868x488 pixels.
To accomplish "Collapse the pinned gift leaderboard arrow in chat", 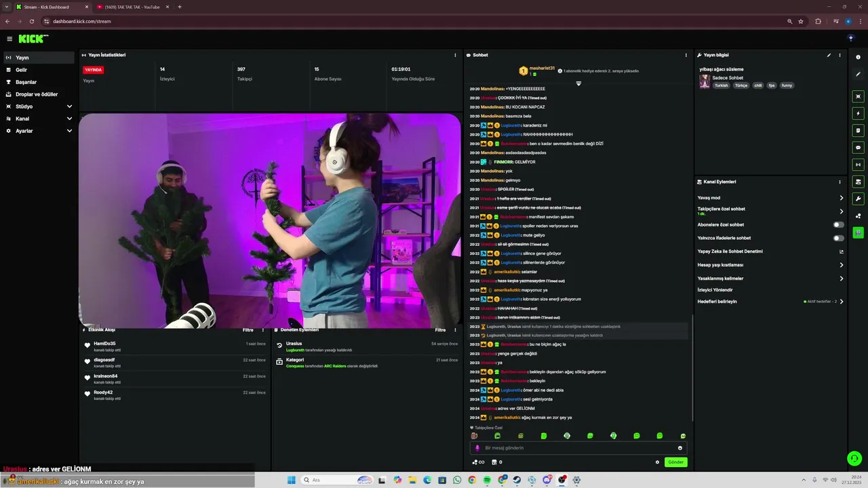I will (x=578, y=83).
